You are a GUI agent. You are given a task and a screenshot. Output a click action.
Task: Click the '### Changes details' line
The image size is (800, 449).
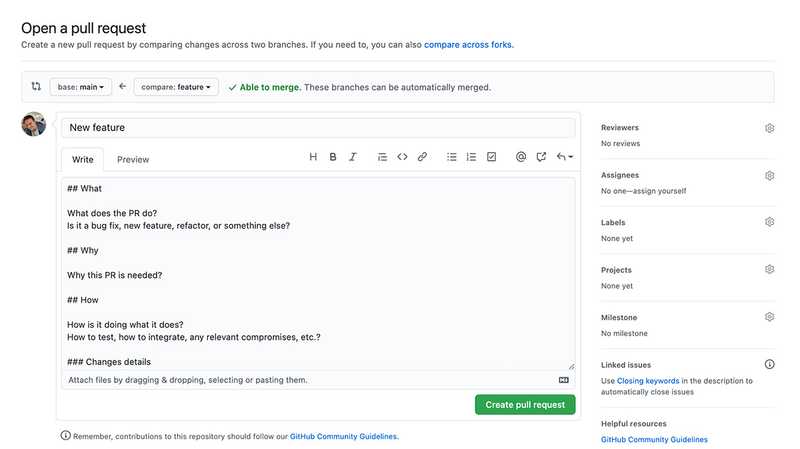click(109, 362)
